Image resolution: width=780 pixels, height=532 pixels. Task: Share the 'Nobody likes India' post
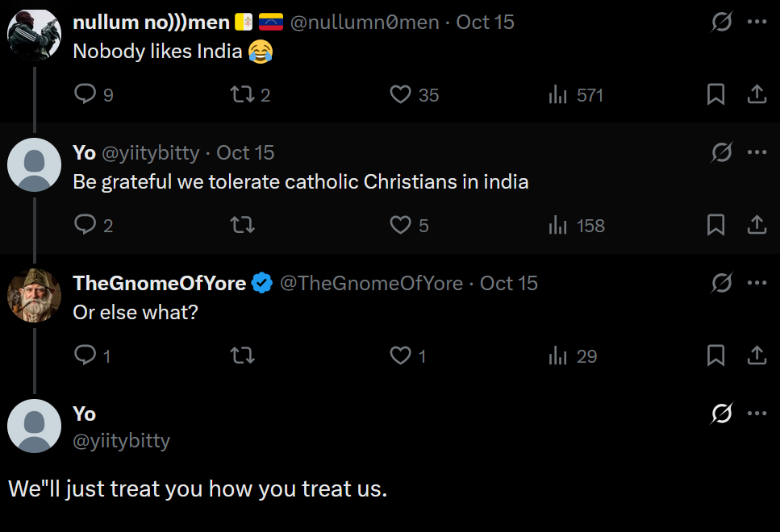[757, 95]
